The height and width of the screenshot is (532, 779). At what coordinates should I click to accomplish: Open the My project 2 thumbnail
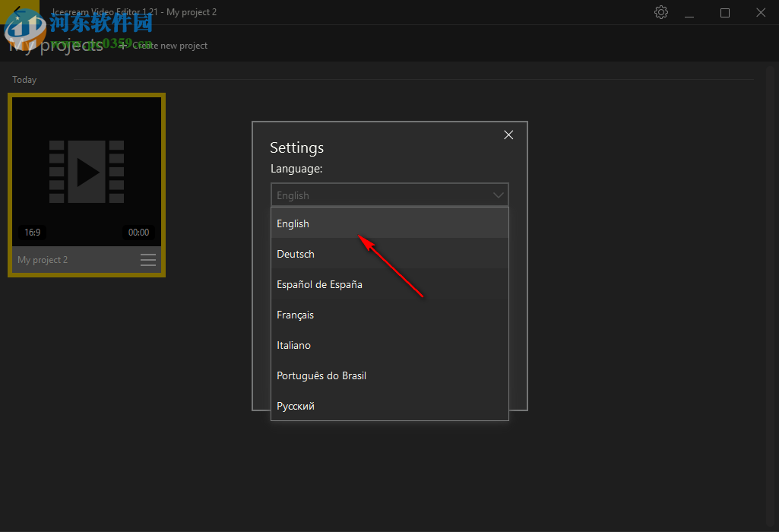click(x=87, y=171)
